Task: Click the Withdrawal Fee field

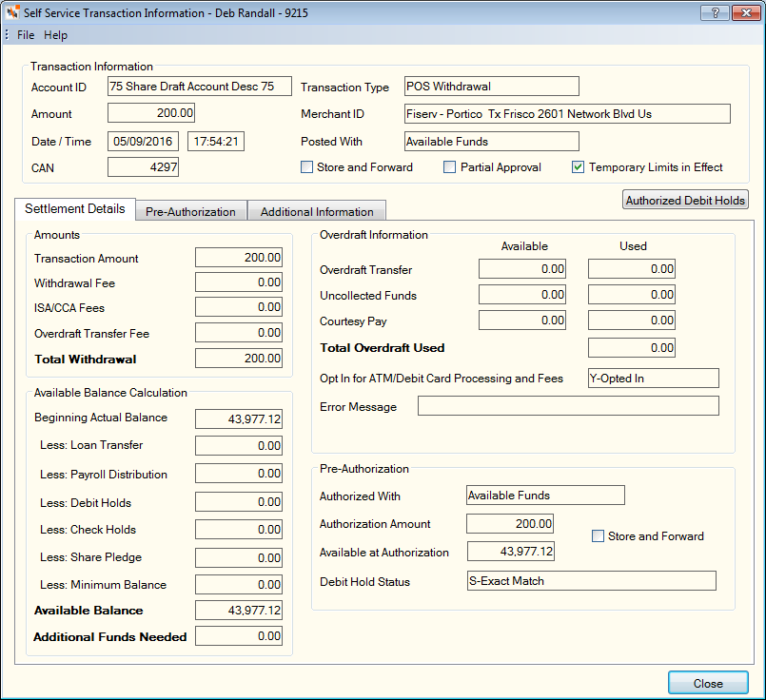Action: [239, 282]
